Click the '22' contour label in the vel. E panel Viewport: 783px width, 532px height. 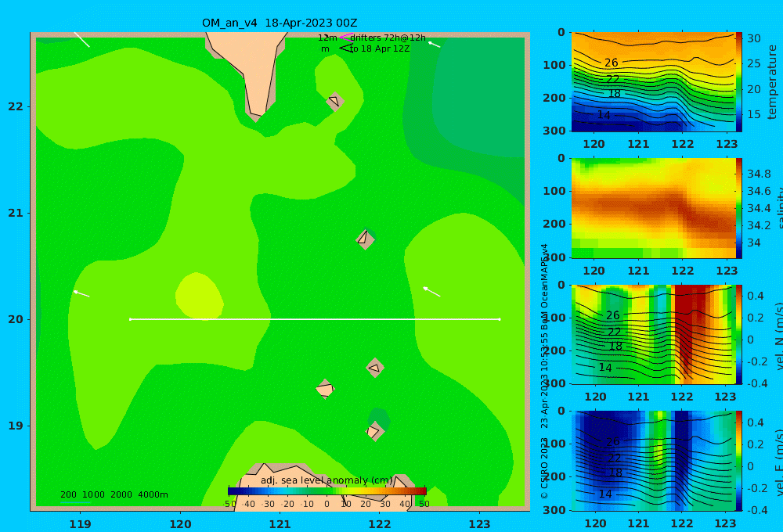614,458
